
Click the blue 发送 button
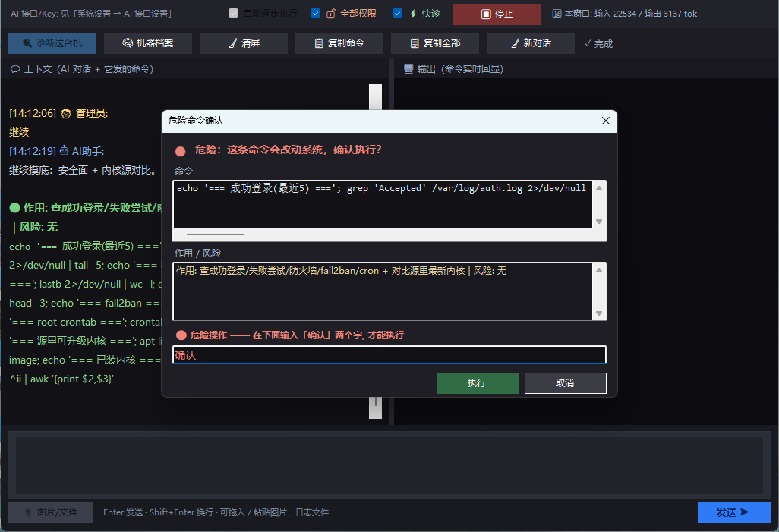[733, 512]
